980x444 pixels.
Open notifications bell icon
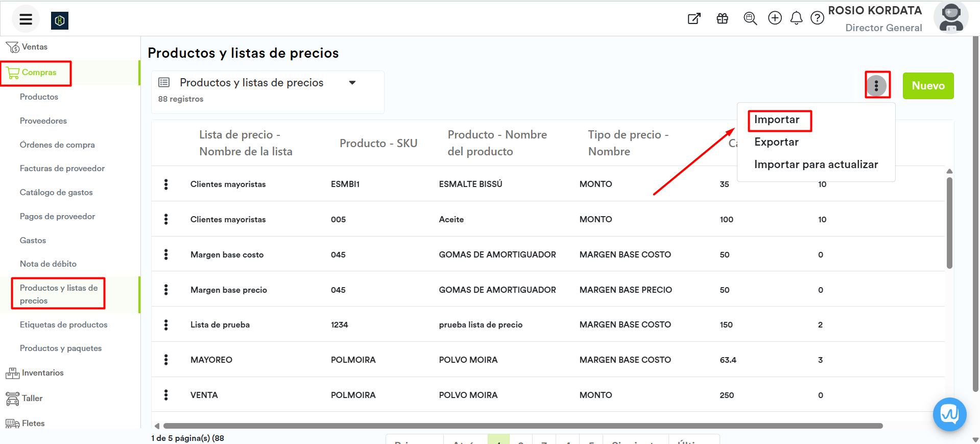pyautogui.click(x=796, y=18)
